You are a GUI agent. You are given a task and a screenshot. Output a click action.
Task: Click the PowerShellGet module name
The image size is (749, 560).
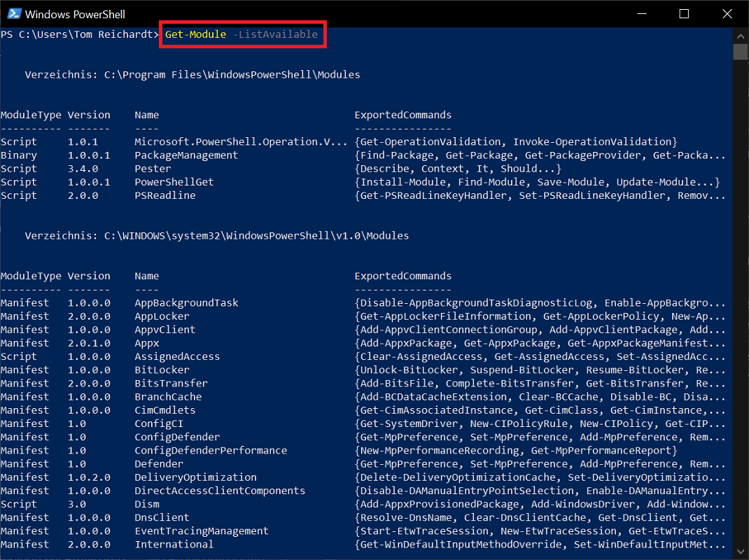pyautogui.click(x=174, y=182)
